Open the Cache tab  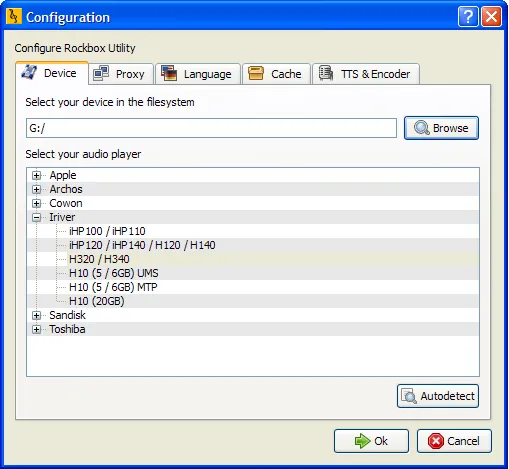(276, 74)
